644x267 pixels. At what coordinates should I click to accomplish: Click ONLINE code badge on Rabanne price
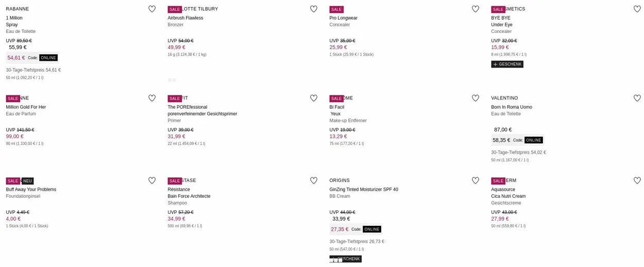coord(48,58)
